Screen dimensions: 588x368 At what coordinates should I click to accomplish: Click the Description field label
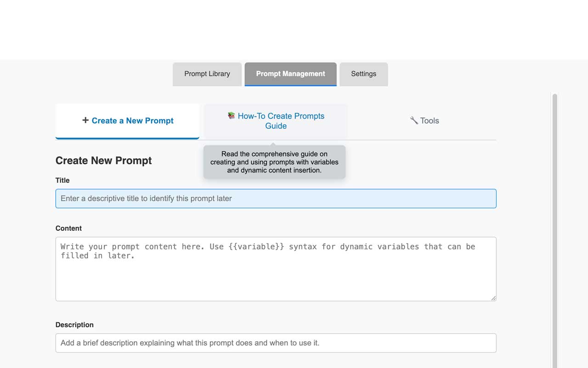pos(74,325)
